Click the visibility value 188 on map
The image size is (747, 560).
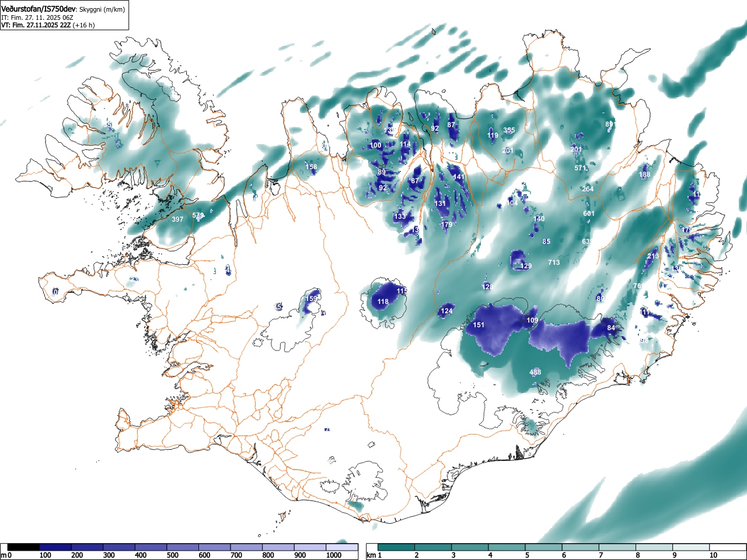pos(644,174)
